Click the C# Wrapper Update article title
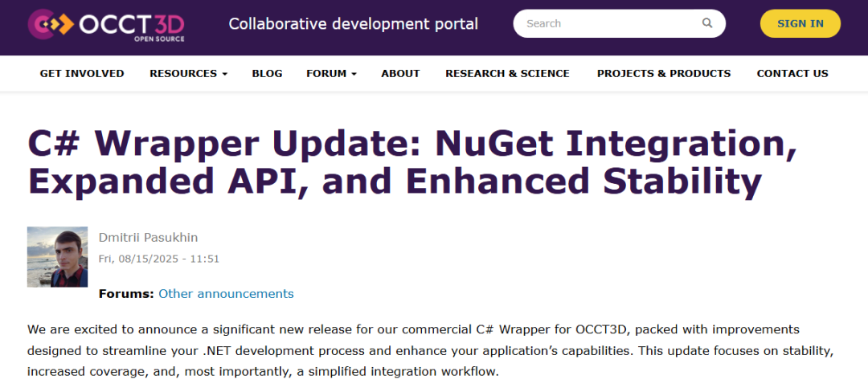Viewport: 868px width, 392px height. click(412, 163)
